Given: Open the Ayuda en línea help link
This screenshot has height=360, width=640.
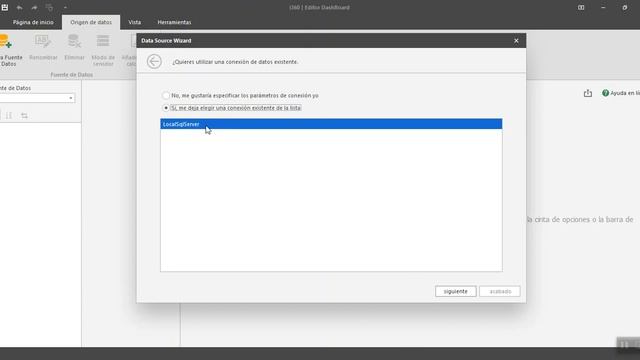Looking at the screenshot, I should click(621, 93).
